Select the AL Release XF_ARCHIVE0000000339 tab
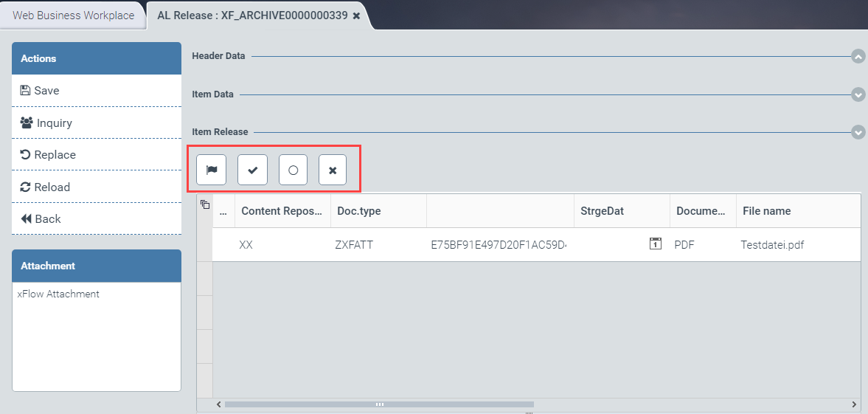 (x=251, y=15)
